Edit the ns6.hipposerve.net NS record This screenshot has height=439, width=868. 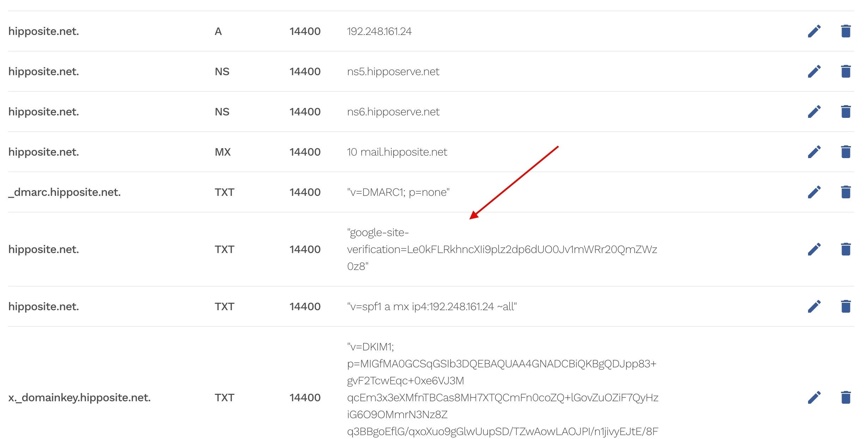[x=814, y=112]
